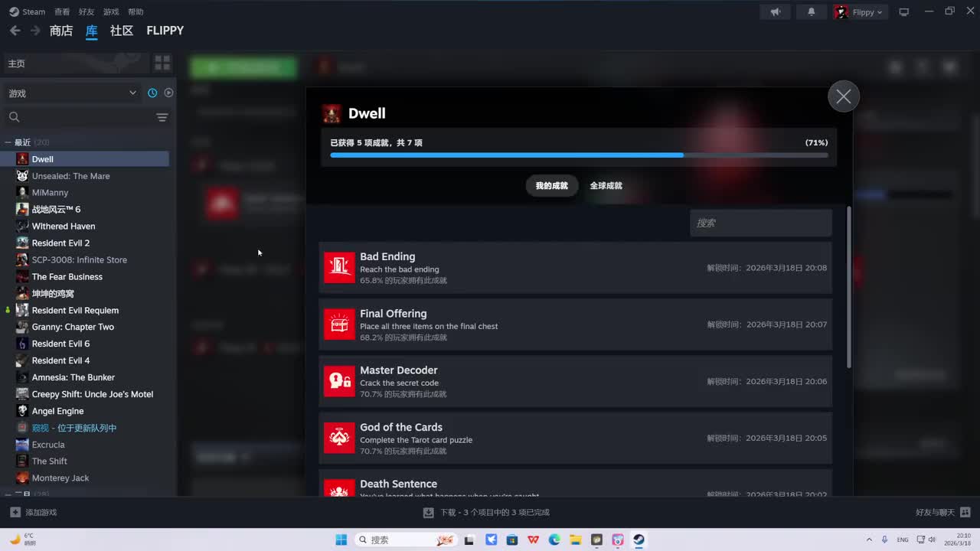Focus the achievements 搜索 field
The height and width of the screenshot is (551, 980).
pos(761,223)
